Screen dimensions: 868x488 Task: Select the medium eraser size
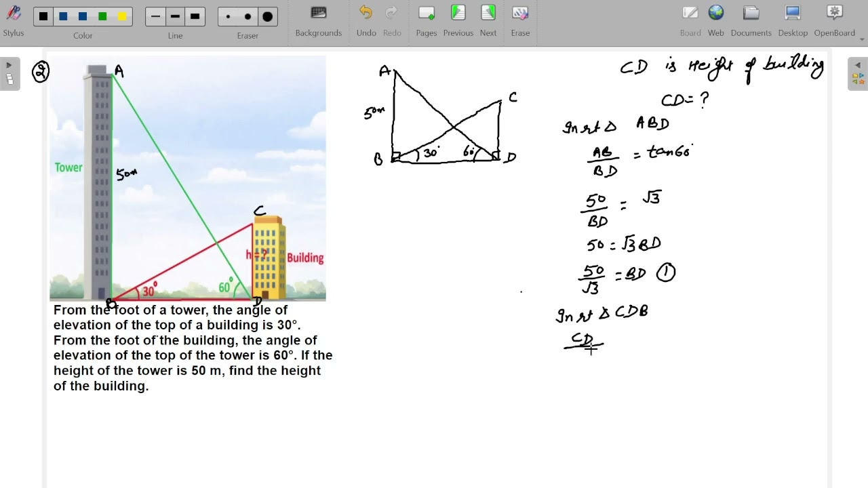click(248, 16)
